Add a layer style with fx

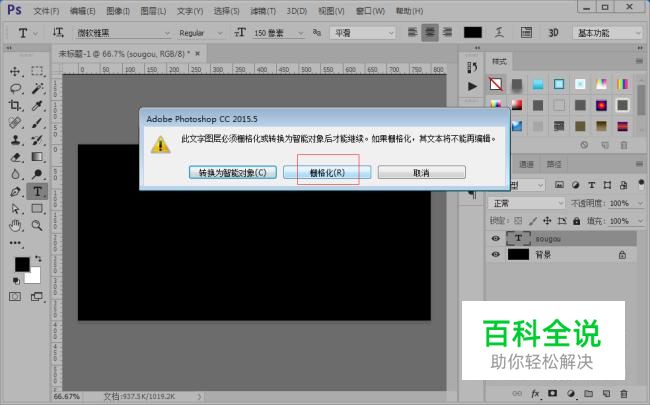coord(535,393)
